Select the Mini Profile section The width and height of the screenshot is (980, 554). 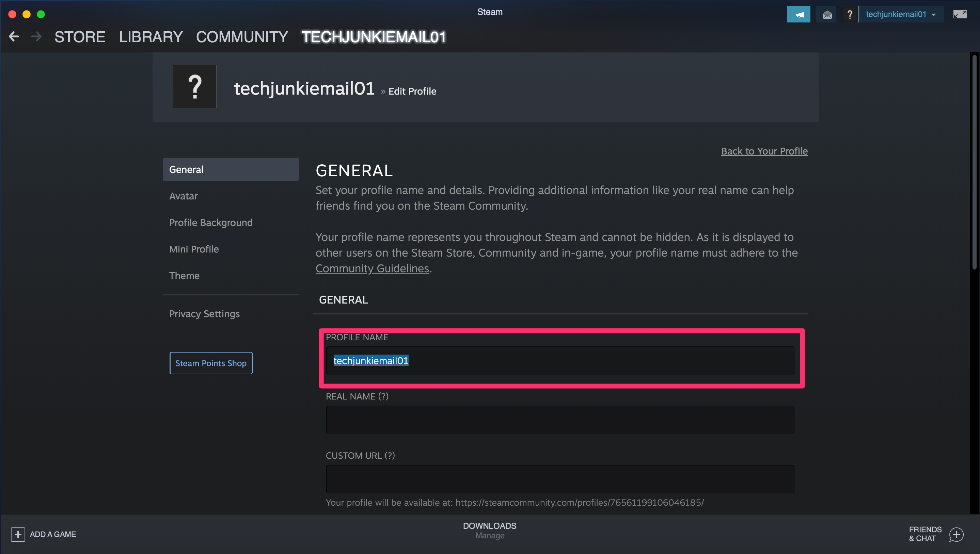[194, 249]
